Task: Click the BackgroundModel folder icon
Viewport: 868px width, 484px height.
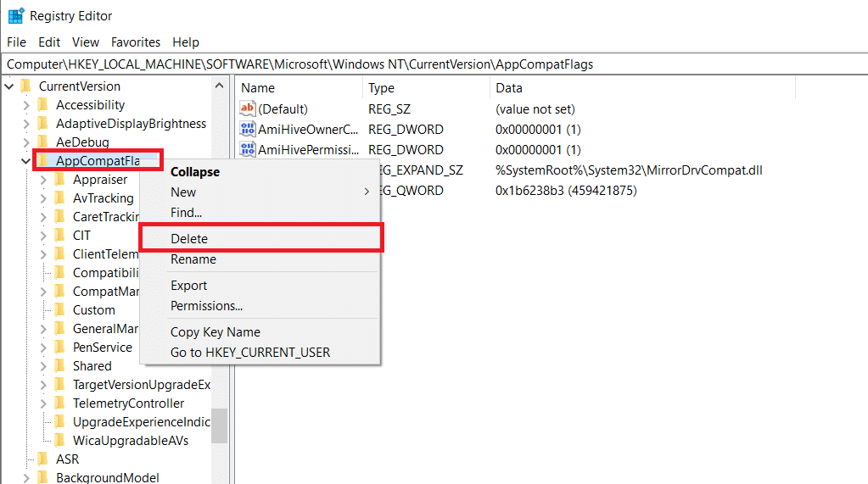Action: coord(42,477)
